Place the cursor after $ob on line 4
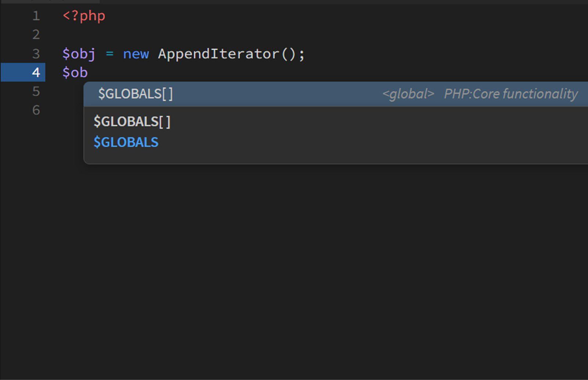The image size is (588, 380). 88,72
